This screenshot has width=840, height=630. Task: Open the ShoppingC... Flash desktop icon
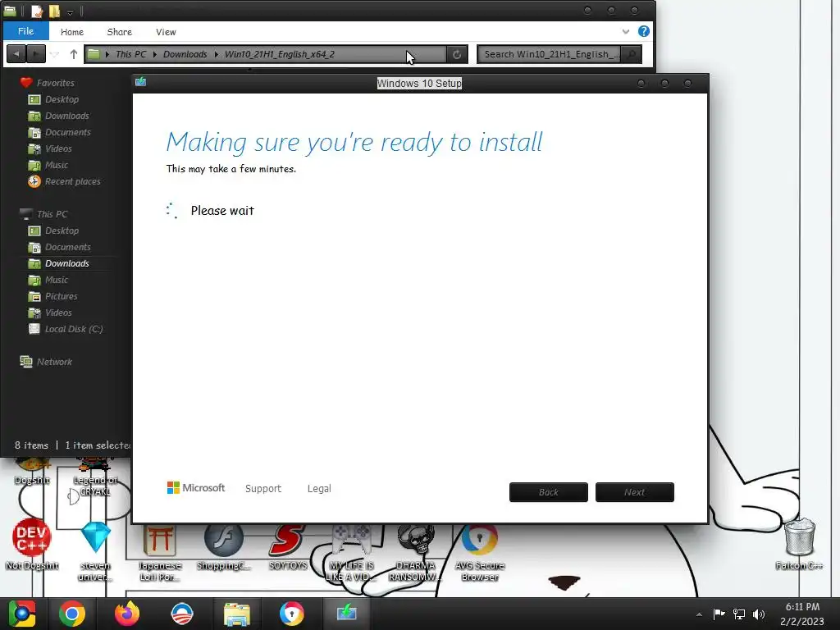pos(224,546)
